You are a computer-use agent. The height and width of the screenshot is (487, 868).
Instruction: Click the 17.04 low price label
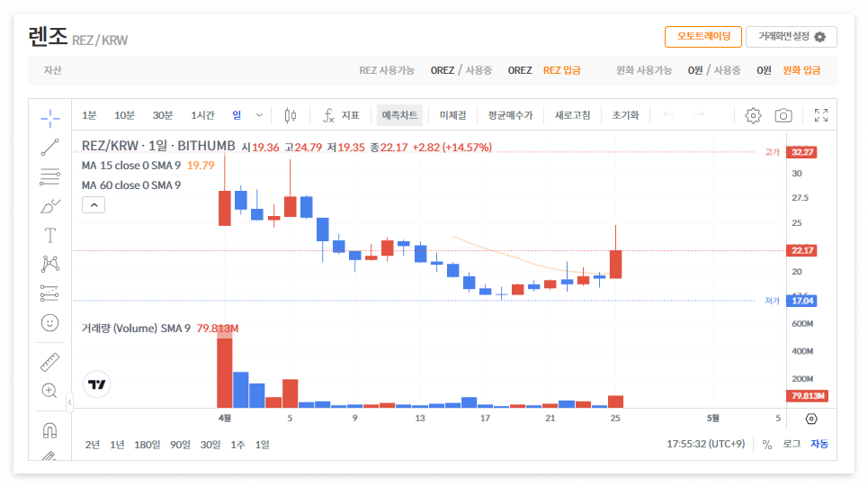point(802,301)
